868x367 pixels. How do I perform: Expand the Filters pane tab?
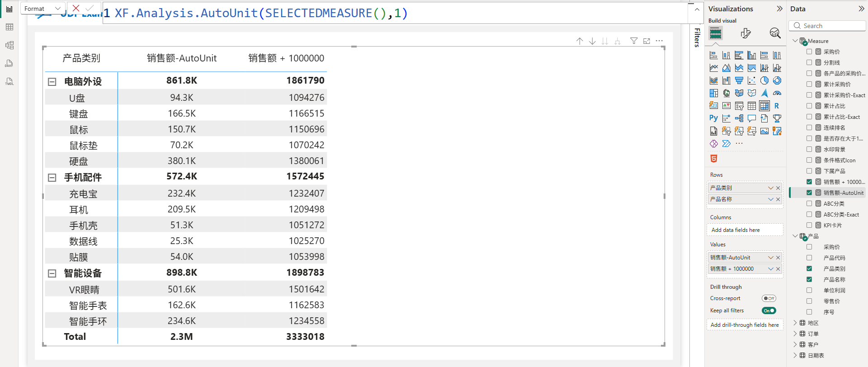[697, 37]
